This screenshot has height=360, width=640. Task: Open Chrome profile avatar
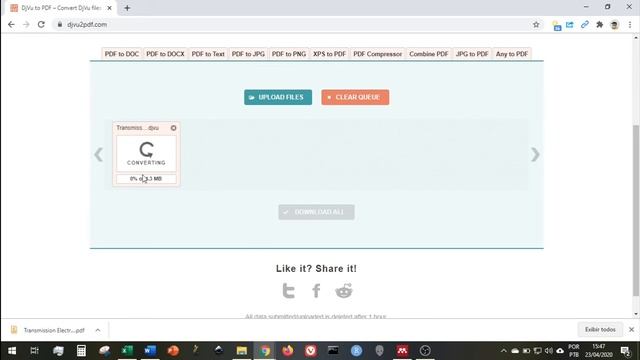(614, 25)
